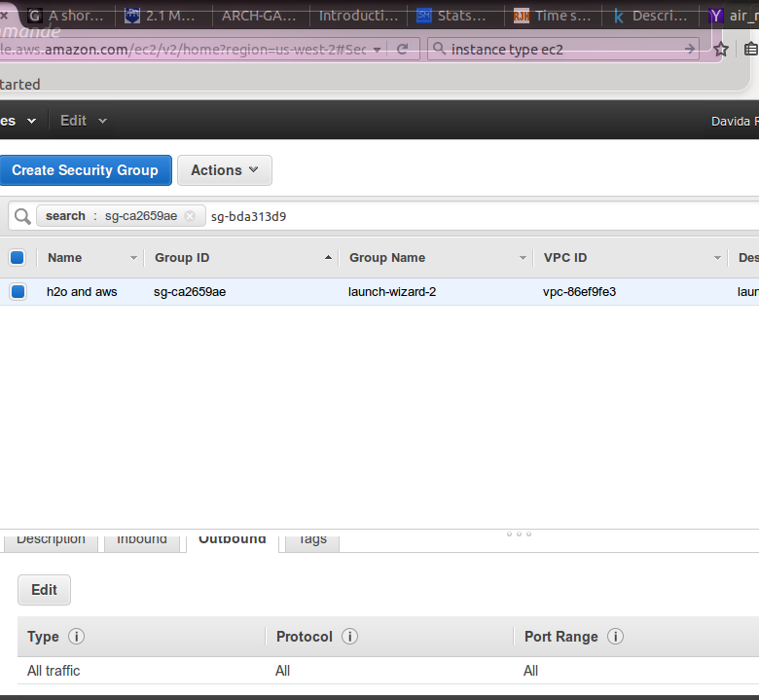Remove the sg-ca2659ae search filter chip
759x700 pixels.
click(190, 216)
